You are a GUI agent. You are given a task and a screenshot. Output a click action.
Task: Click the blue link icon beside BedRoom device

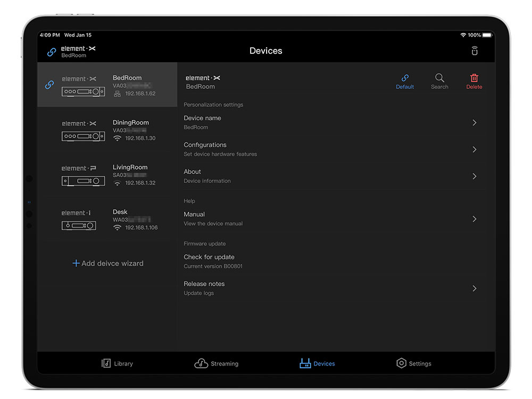point(49,85)
